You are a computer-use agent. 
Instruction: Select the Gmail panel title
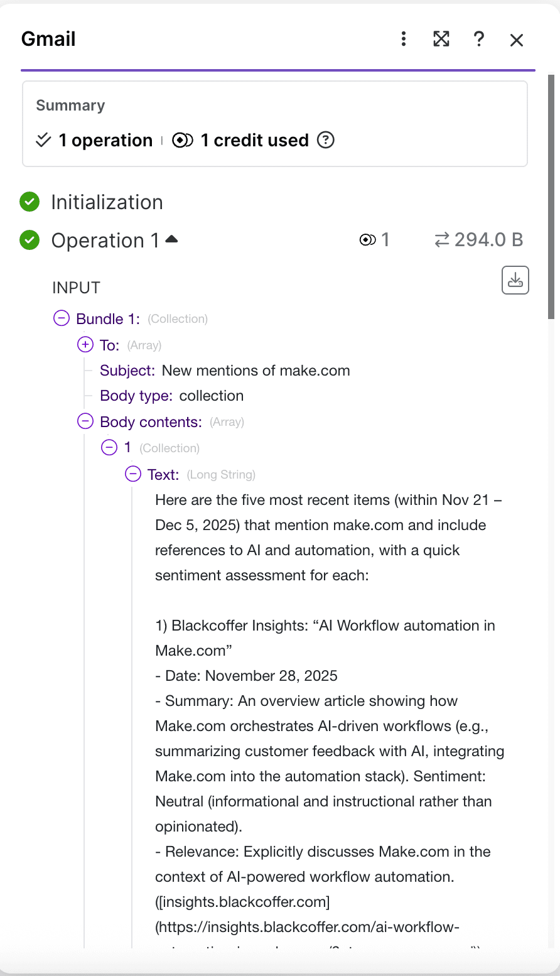(48, 39)
